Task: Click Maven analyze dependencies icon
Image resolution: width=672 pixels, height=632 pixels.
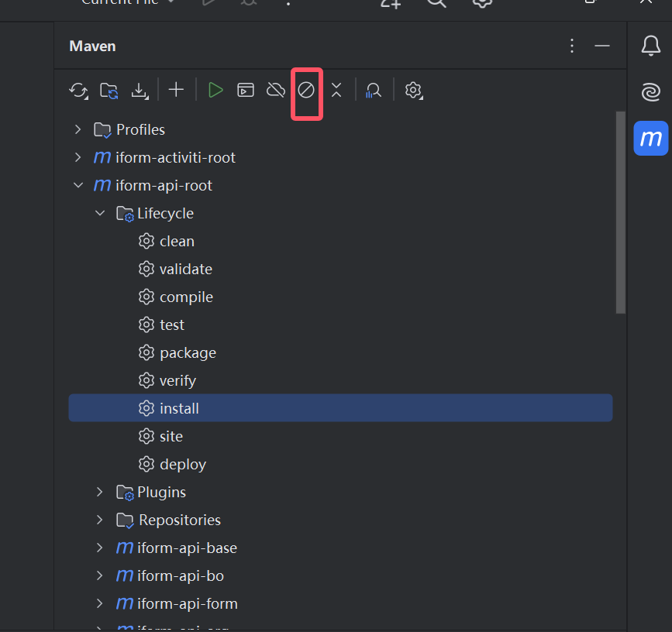Action: click(x=374, y=91)
